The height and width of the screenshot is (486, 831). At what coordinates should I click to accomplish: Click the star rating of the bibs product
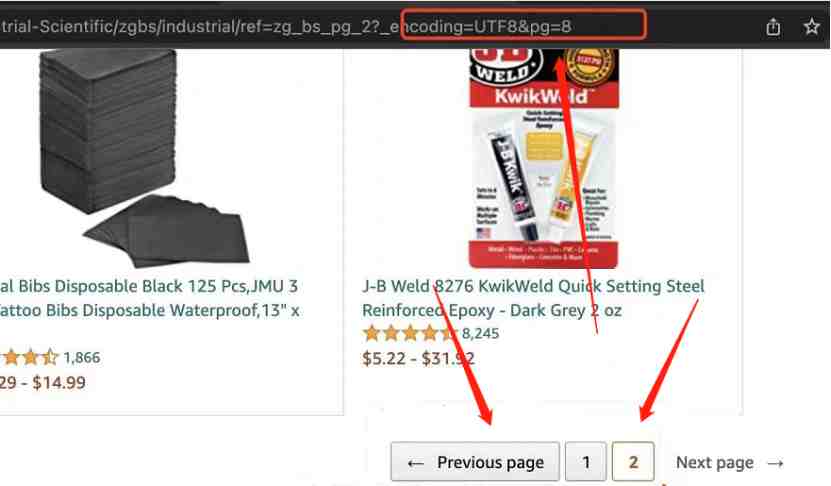(29, 357)
